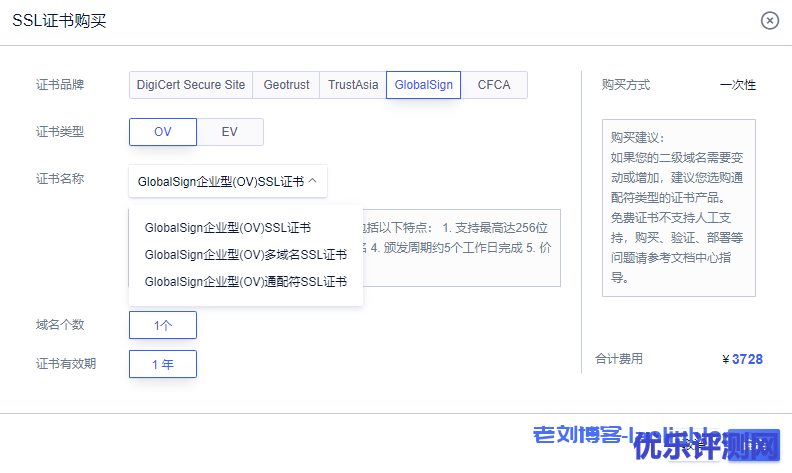Click the 证书品牌 label
The image size is (792, 473).
[x=60, y=84]
